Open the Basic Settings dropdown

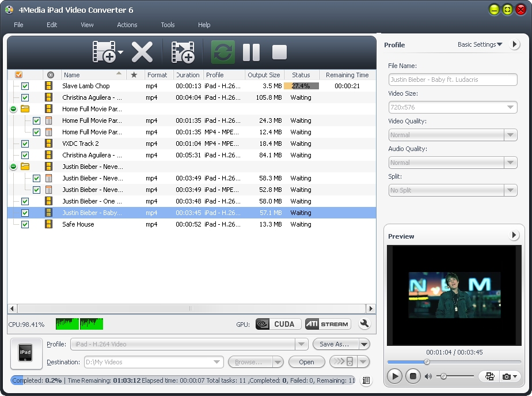tap(480, 44)
